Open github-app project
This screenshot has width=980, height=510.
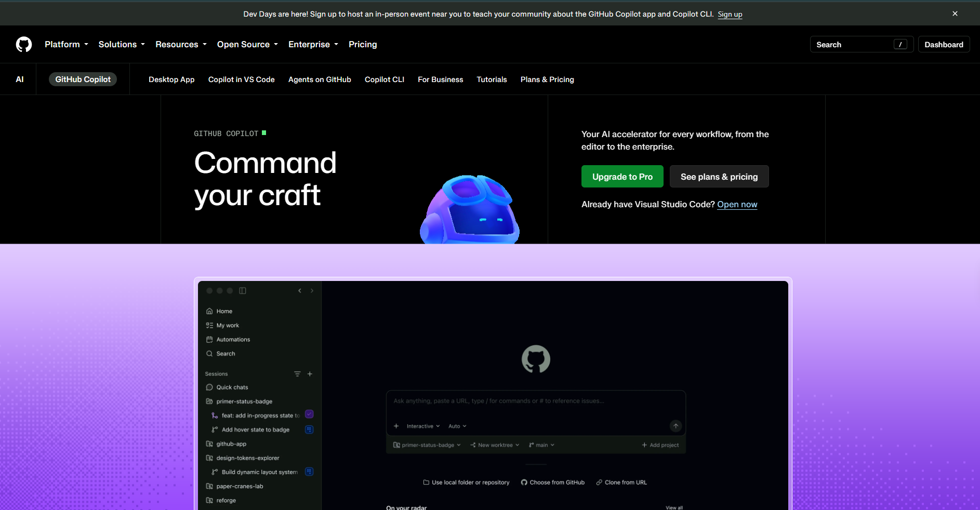click(x=226, y=444)
